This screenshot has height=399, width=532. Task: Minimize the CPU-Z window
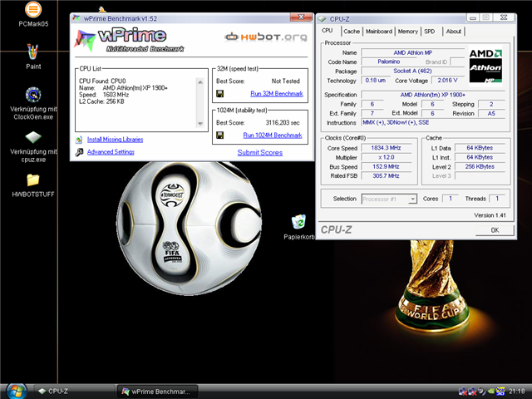(473, 17)
